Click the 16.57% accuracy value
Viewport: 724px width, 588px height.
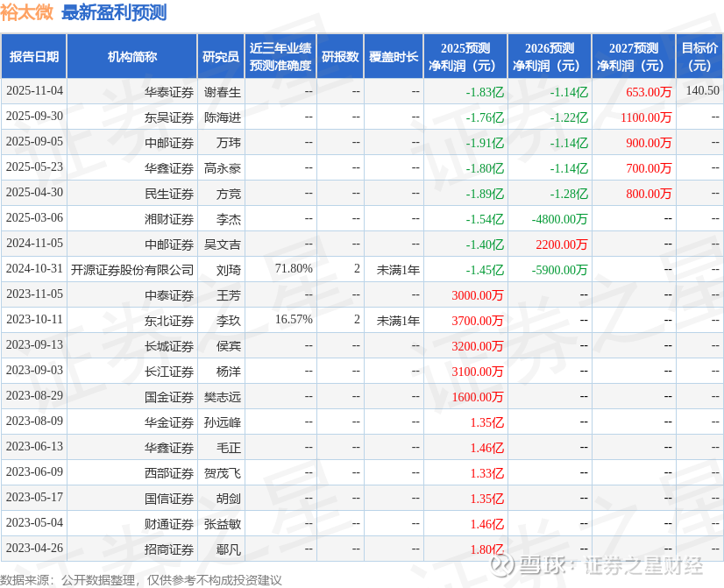(x=294, y=319)
